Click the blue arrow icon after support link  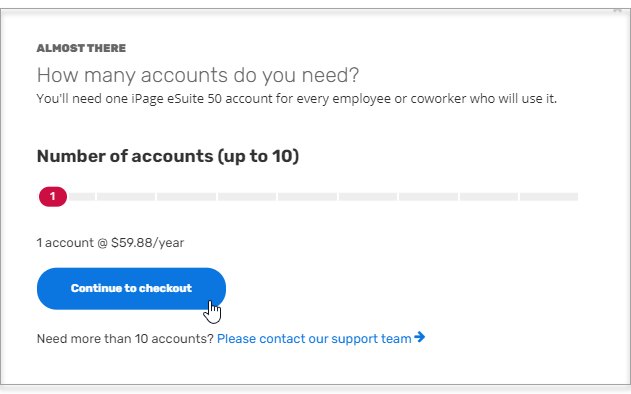click(x=419, y=337)
